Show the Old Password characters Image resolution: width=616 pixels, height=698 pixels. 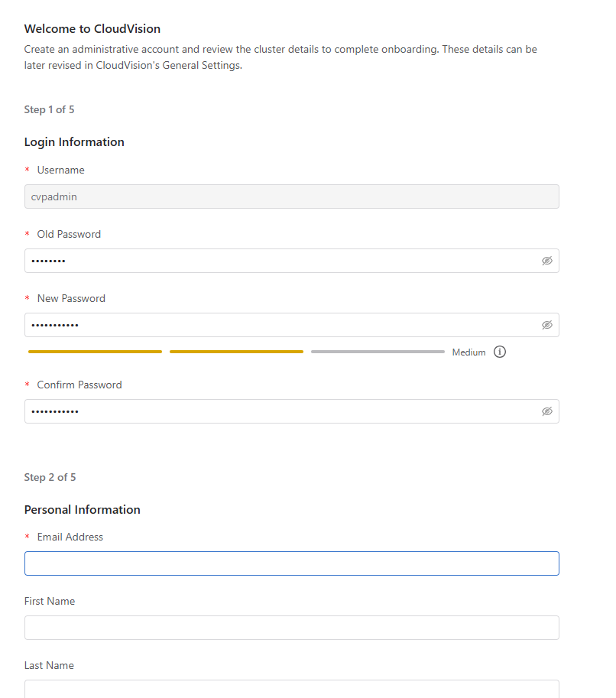547,261
